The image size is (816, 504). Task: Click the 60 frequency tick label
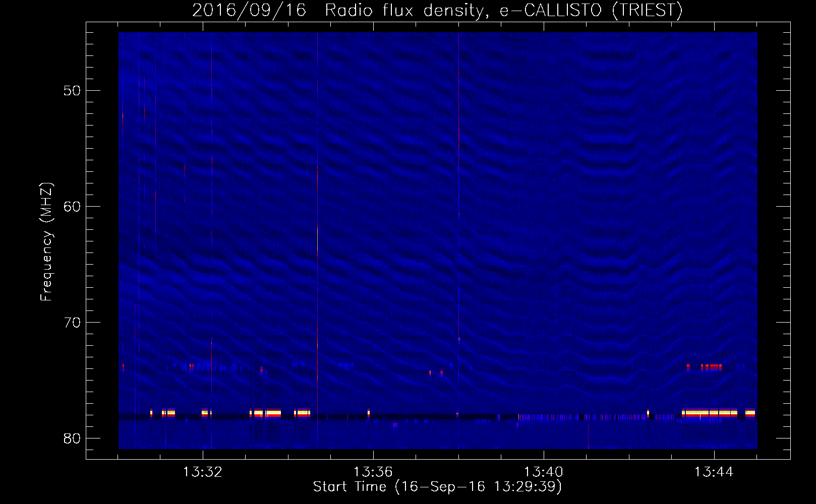tap(72, 207)
